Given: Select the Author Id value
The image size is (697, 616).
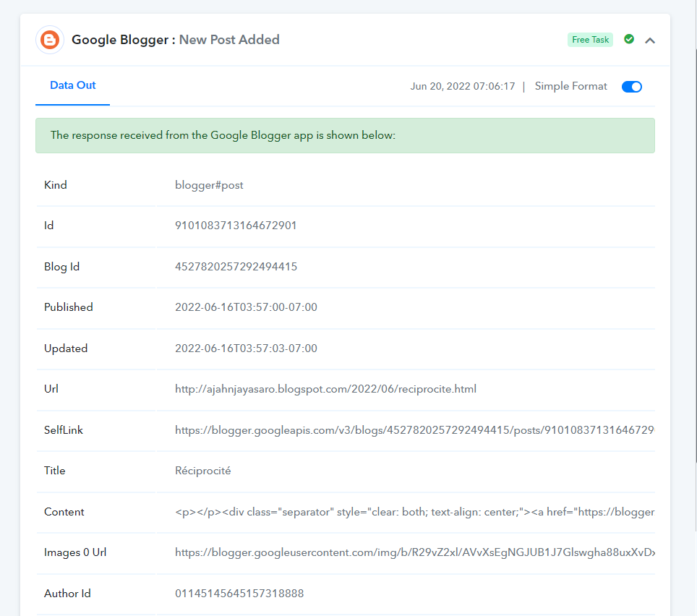Looking at the screenshot, I should click(x=239, y=594).
